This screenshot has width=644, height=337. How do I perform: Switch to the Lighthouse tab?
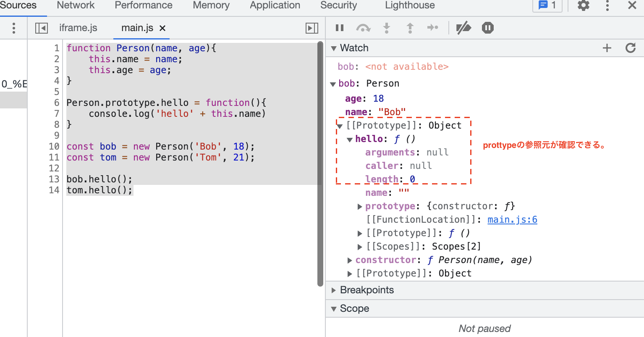(x=410, y=5)
